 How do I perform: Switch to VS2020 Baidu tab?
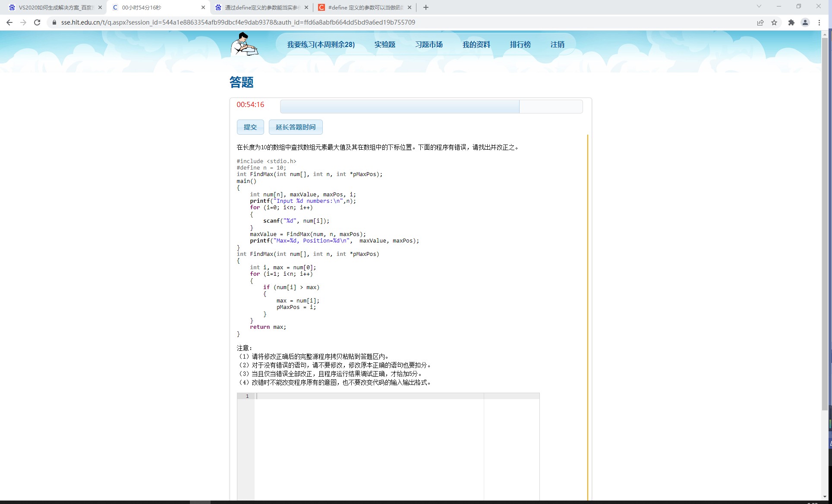click(55, 7)
